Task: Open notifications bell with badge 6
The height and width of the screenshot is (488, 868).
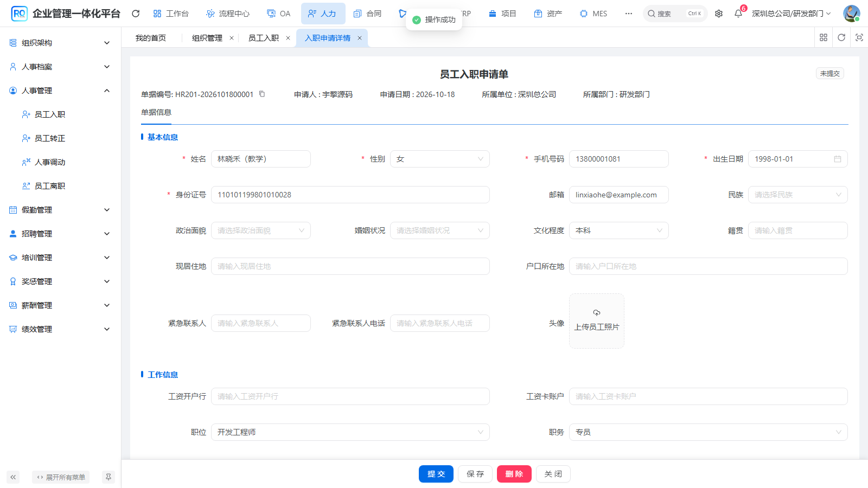Action: point(738,14)
